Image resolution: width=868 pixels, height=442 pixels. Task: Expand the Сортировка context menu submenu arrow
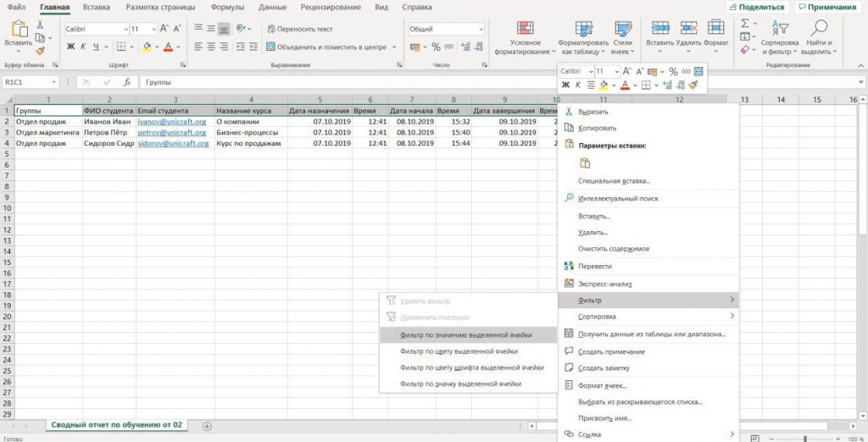tap(732, 316)
